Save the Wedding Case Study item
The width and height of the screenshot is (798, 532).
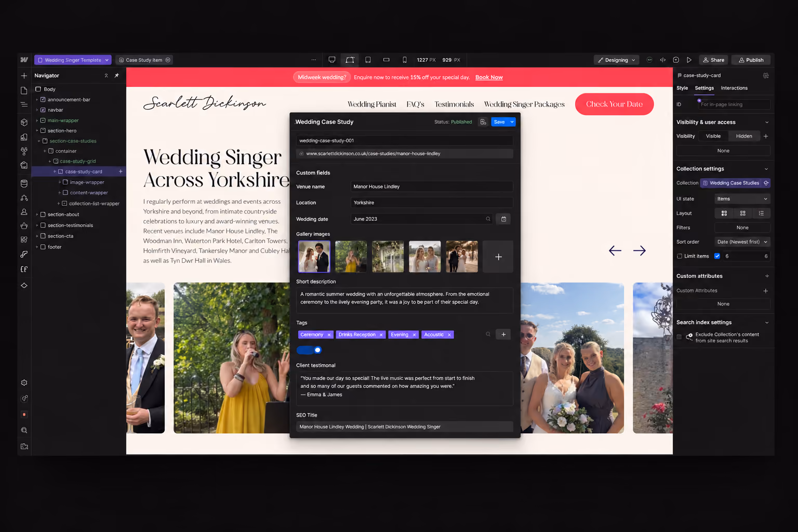click(x=499, y=122)
